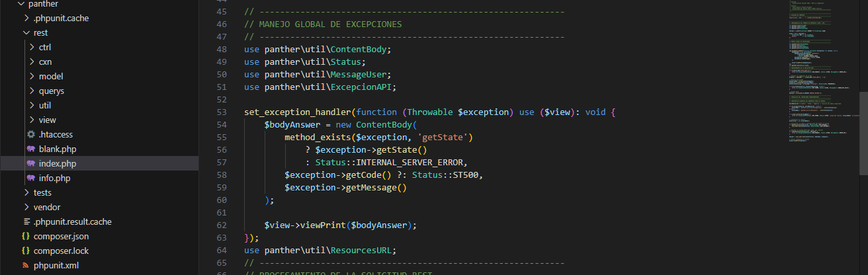Expand the model folder
This screenshot has width=868, height=275.
32,76
